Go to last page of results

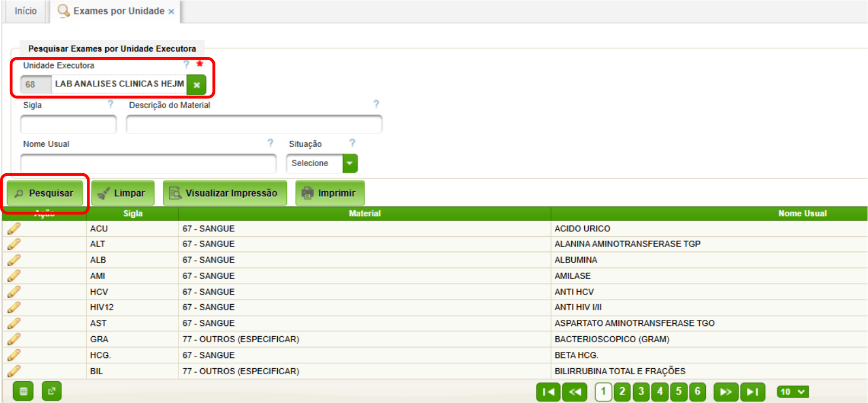(752, 392)
